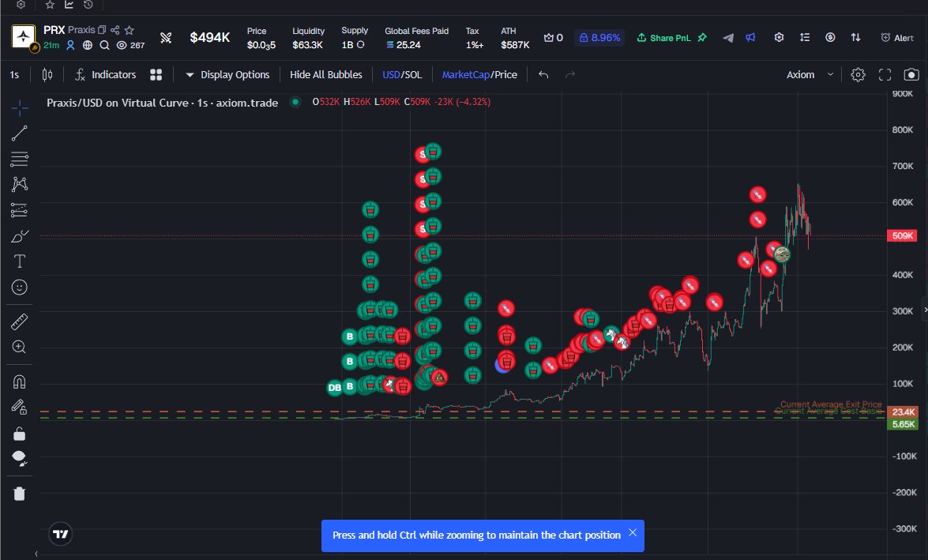Click the locked 8.96% badge
The width and height of the screenshot is (928, 560).
[599, 37]
